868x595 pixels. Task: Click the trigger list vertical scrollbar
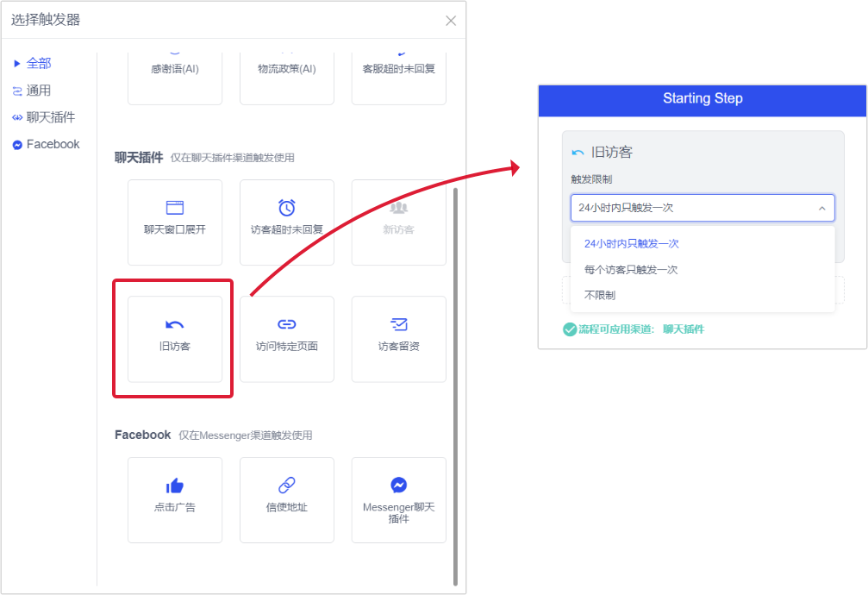coord(455,379)
